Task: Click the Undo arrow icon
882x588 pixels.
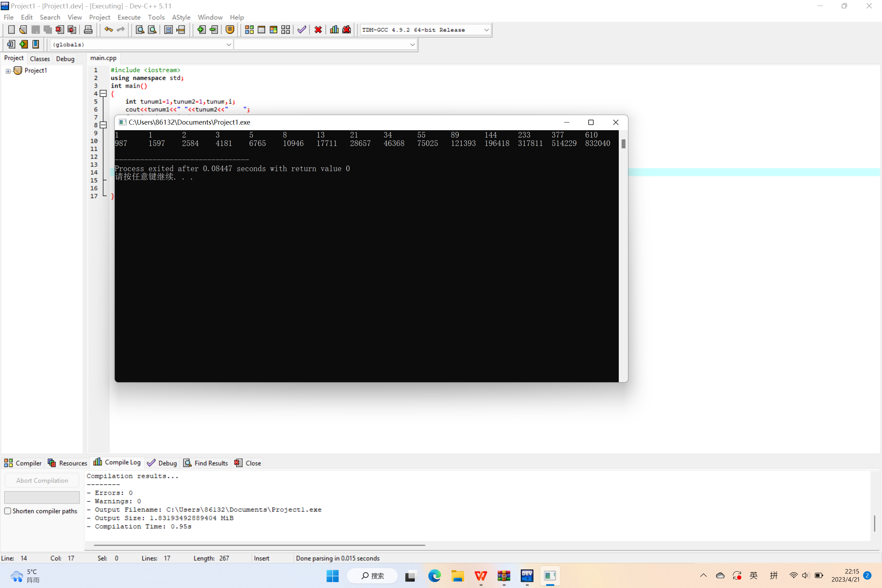Action: [108, 30]
